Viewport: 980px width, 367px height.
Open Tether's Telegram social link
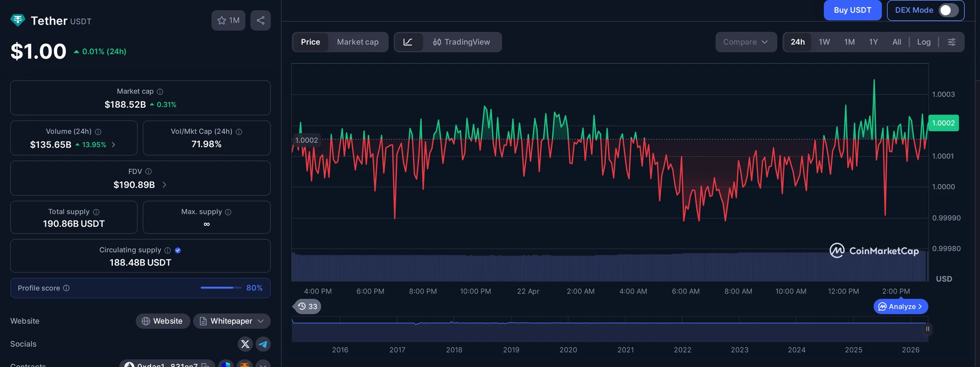point(263,344)
